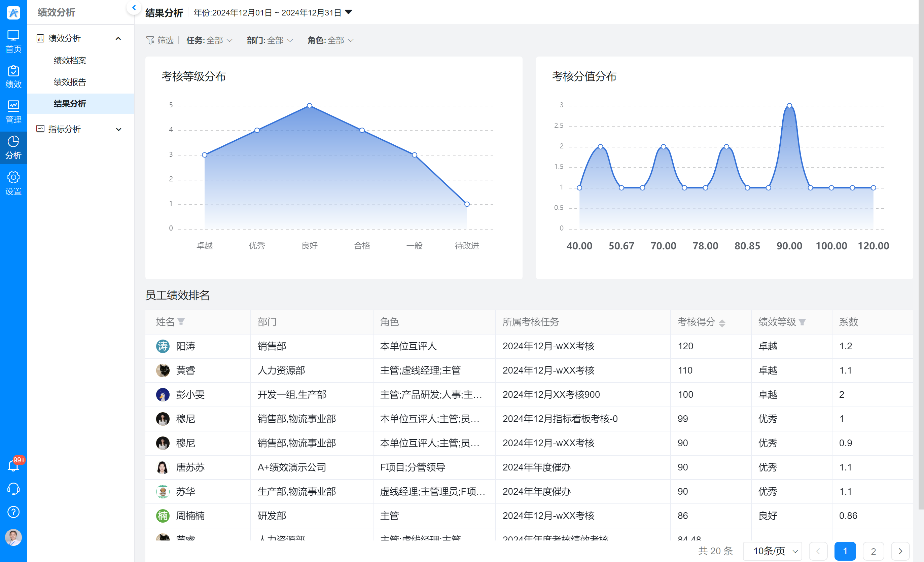
Task: Click score 110 in 黄睿's row
Action: [x=685, y=370]
